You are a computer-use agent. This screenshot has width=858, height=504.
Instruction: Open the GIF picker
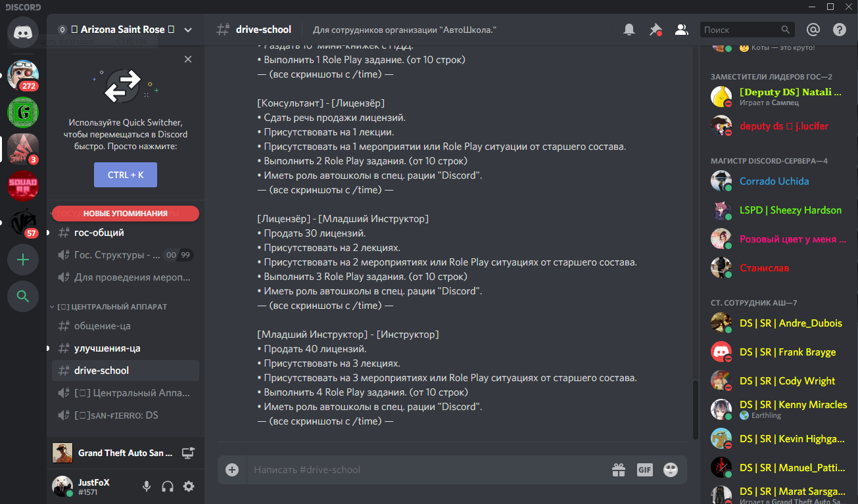coord(644,470)
